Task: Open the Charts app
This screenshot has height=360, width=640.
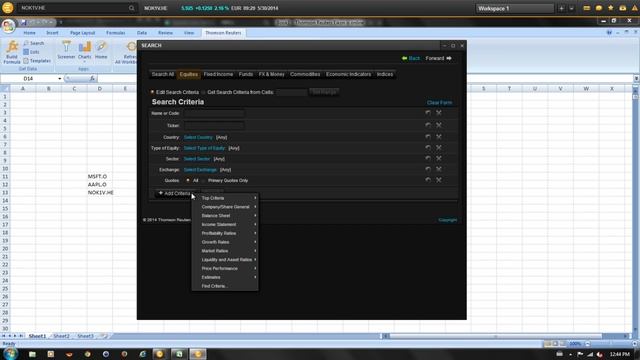Action: point(84,51)
